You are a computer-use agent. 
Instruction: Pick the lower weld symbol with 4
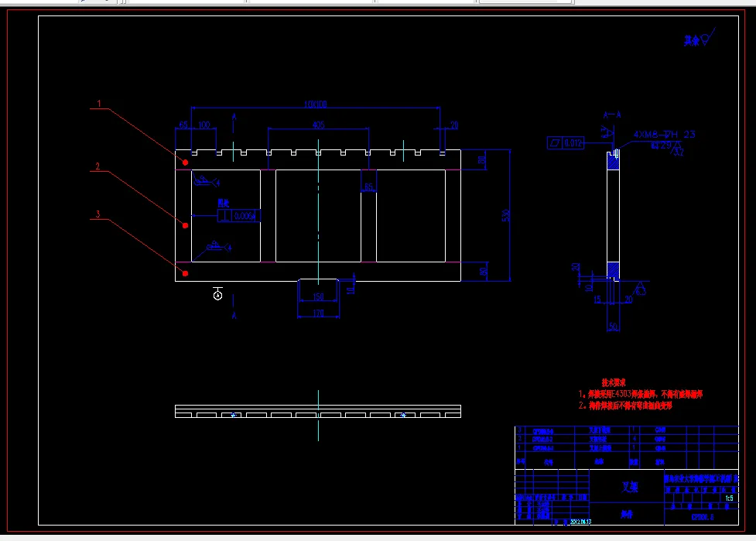pos(219,247)
